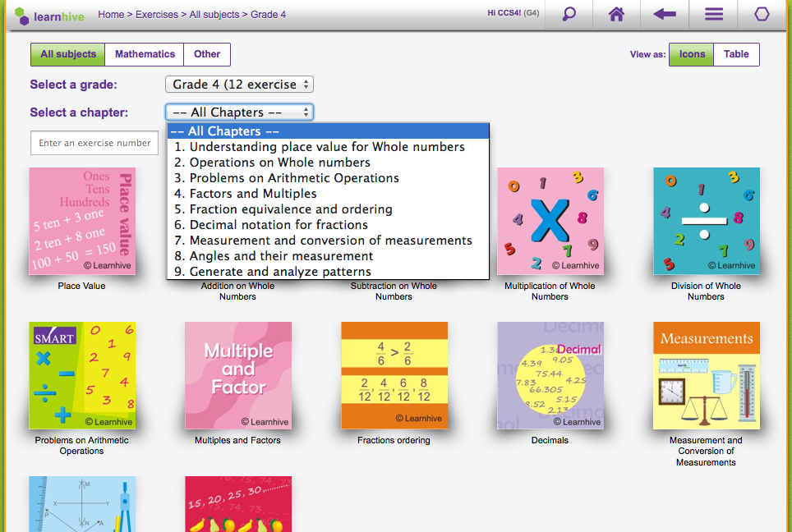Click the 'Hi CCS4! (G4)' user greeting
Viewport: 792px width, 532px height.
coord(513,13)
